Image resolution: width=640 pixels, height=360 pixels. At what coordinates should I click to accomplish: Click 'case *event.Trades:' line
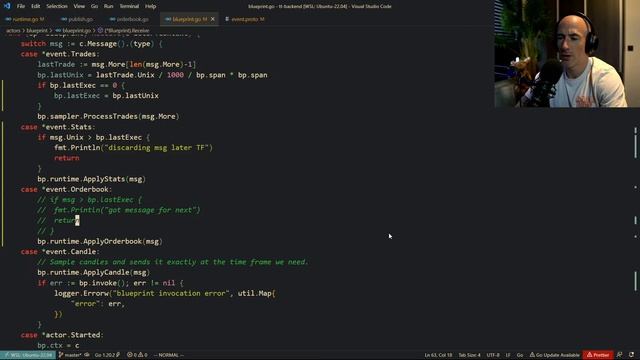click(60, 54)
